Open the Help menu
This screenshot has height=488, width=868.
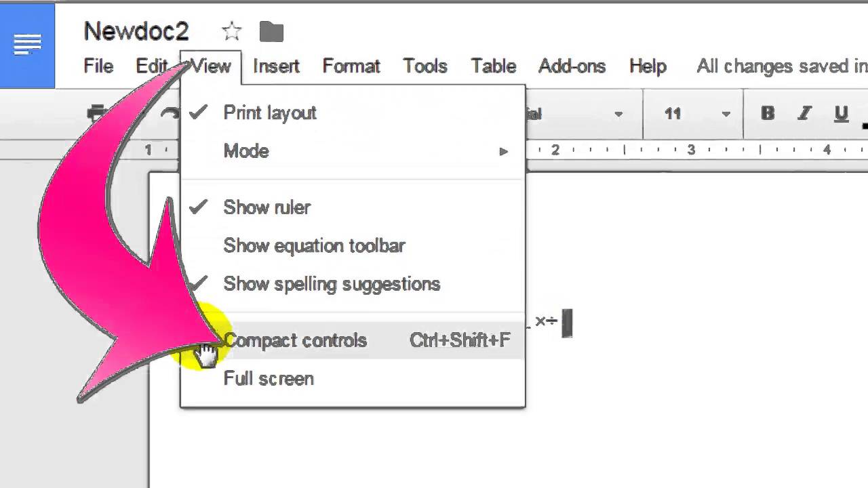(648, 66)
